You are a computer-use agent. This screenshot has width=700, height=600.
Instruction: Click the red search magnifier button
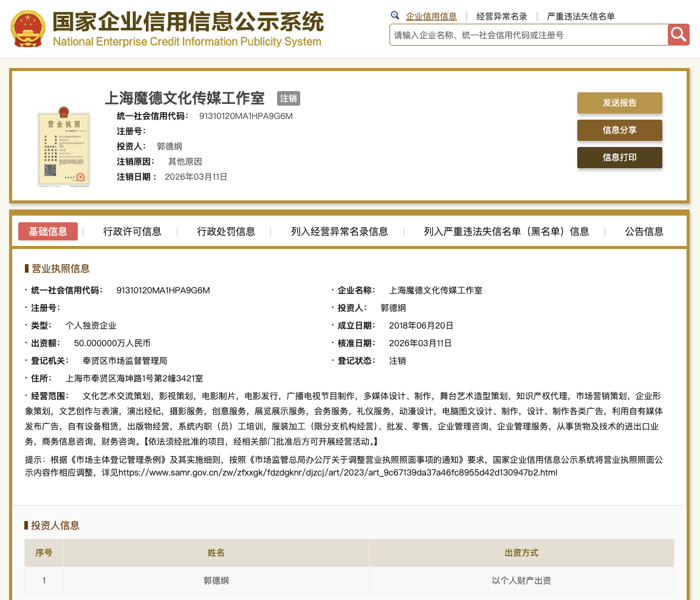coord(678,35)
